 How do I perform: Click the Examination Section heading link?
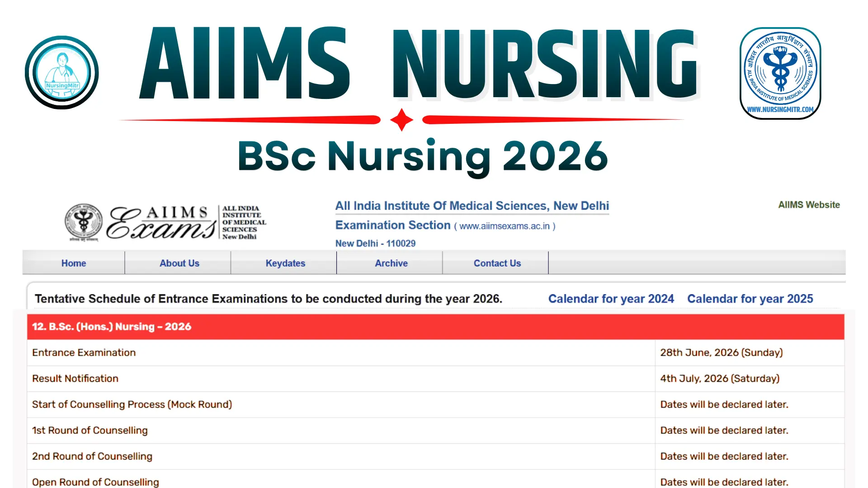(392, 225)
